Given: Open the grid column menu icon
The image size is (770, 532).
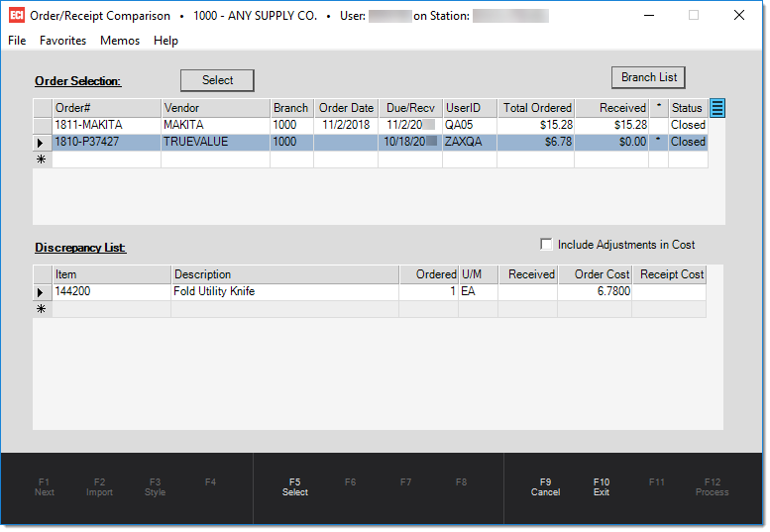Looking at the screenshot, I should click(717, 108).
